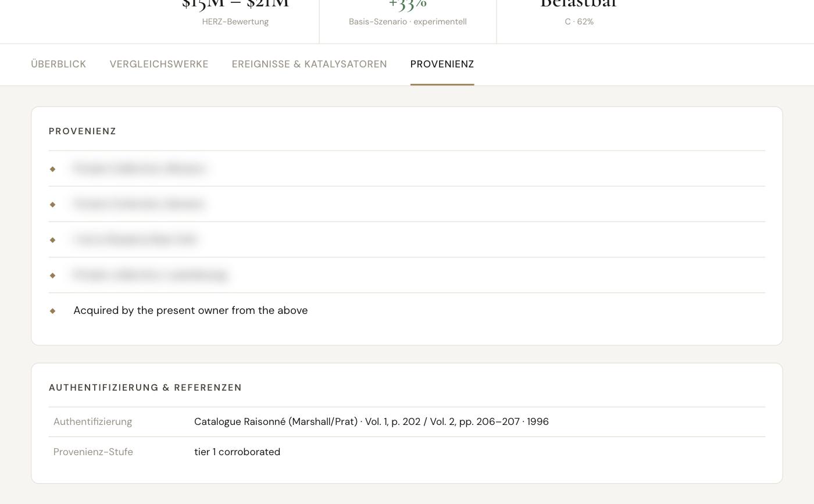Click the 'C · 62%' confidence label
This screenshot has height=504, width=814.
pyautogui.click(x=579, y=22)
